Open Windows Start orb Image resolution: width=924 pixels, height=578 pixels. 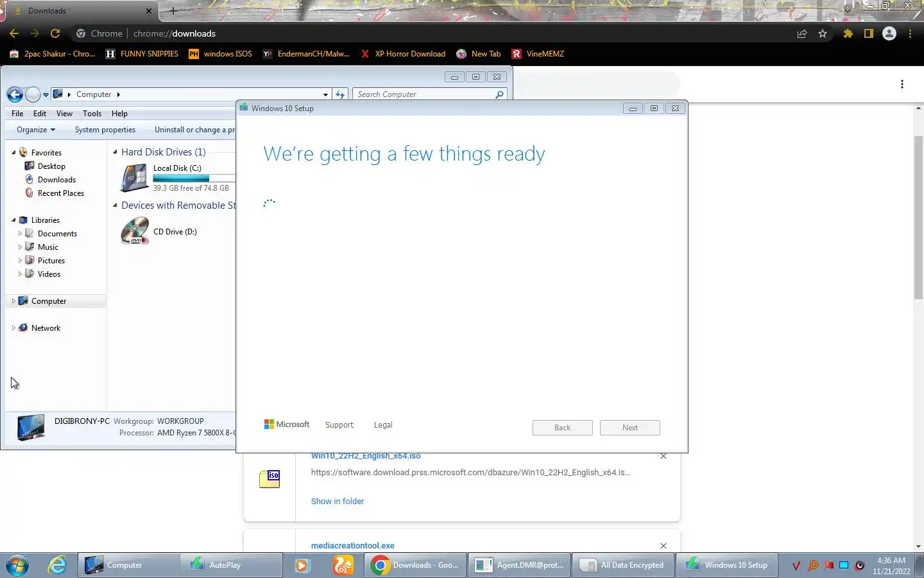[17, 565]
